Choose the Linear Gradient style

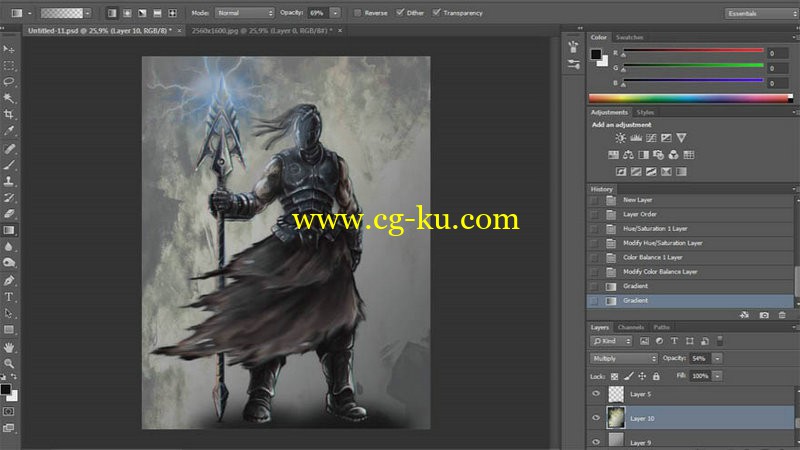click(112, 13)
